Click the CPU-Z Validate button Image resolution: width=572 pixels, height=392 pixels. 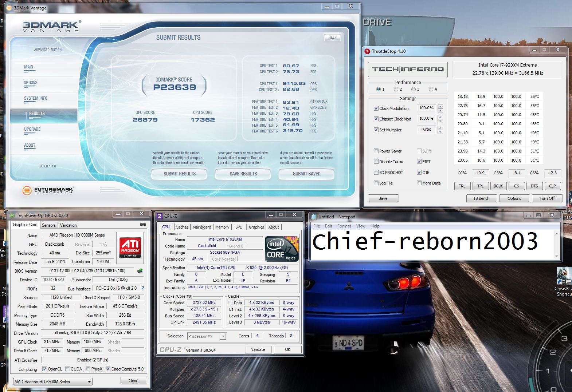click(258, 349)
